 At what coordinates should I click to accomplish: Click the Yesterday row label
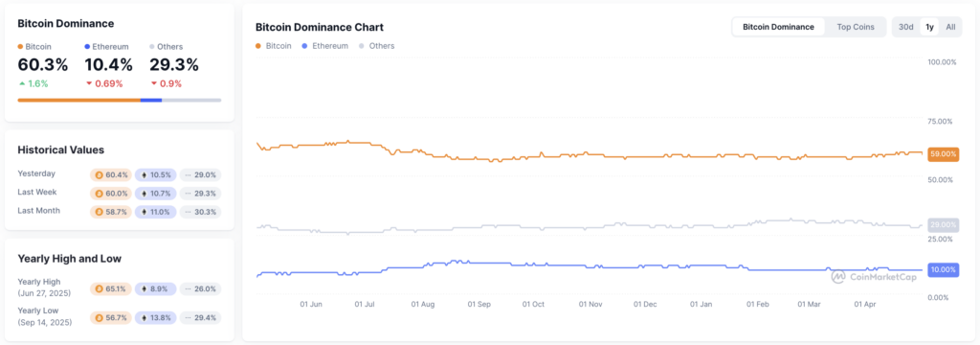click(36, 173)
